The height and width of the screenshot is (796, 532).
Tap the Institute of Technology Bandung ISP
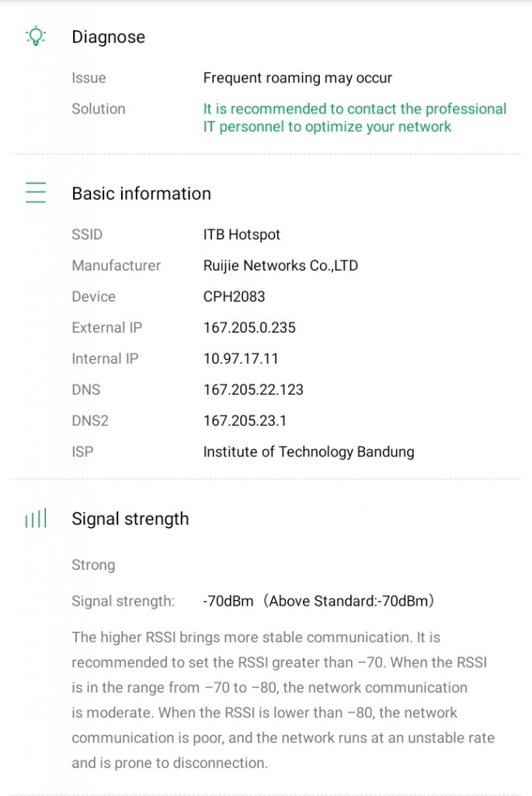point(309,452)
